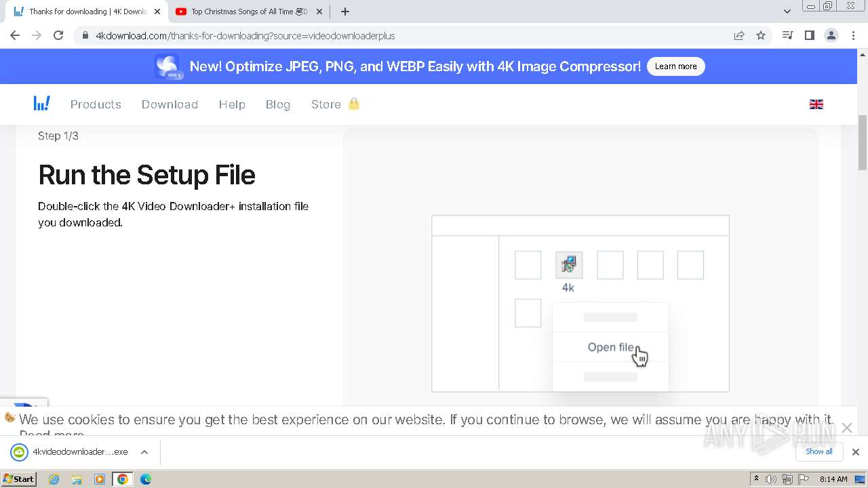
Task: Click the Step 1/3 label
Action: pyautogui.click(x=58, y=136)
